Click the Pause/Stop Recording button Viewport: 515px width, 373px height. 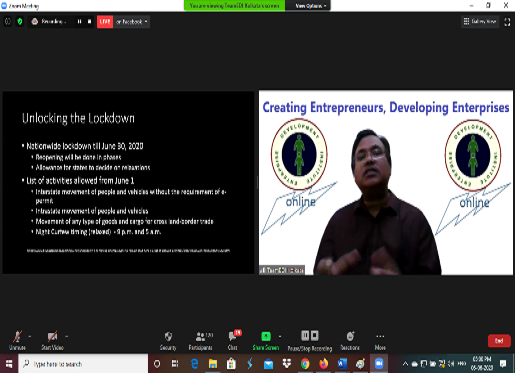310,341
